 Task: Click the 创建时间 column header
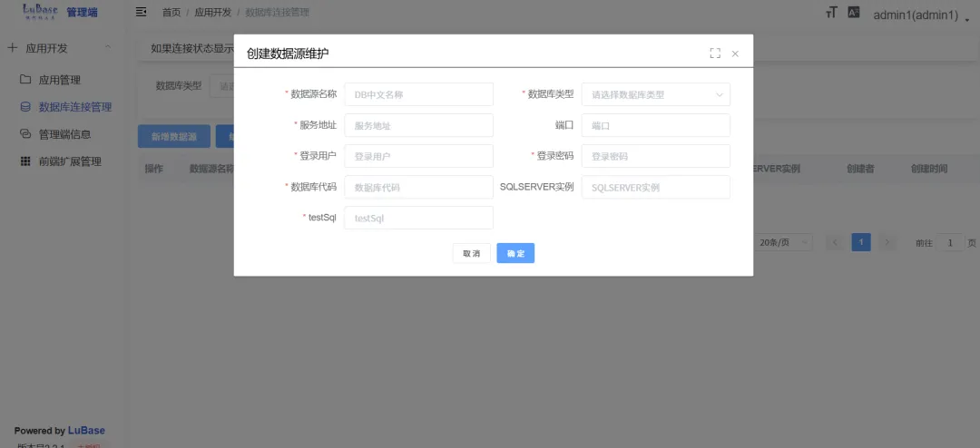point(929,169)
